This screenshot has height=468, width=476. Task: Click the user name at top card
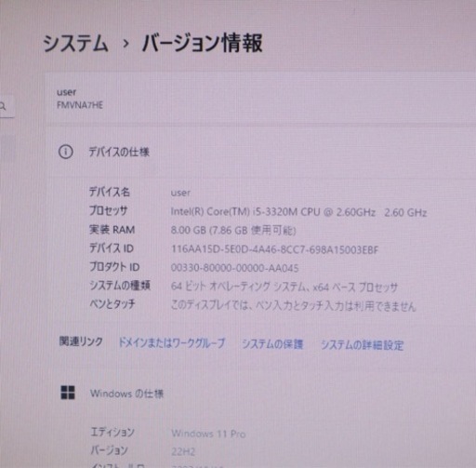point(66,92)
